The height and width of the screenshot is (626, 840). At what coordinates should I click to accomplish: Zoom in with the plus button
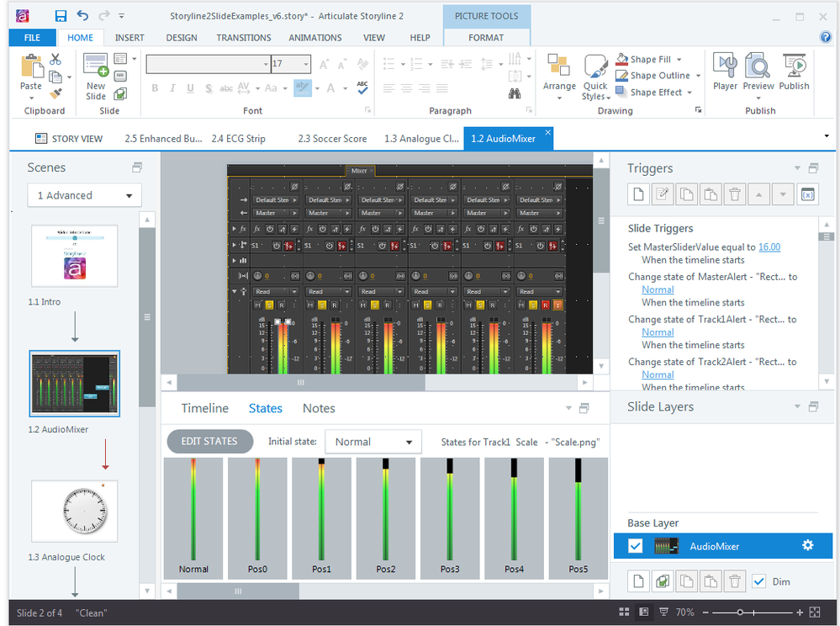click(x=800, y=612)
